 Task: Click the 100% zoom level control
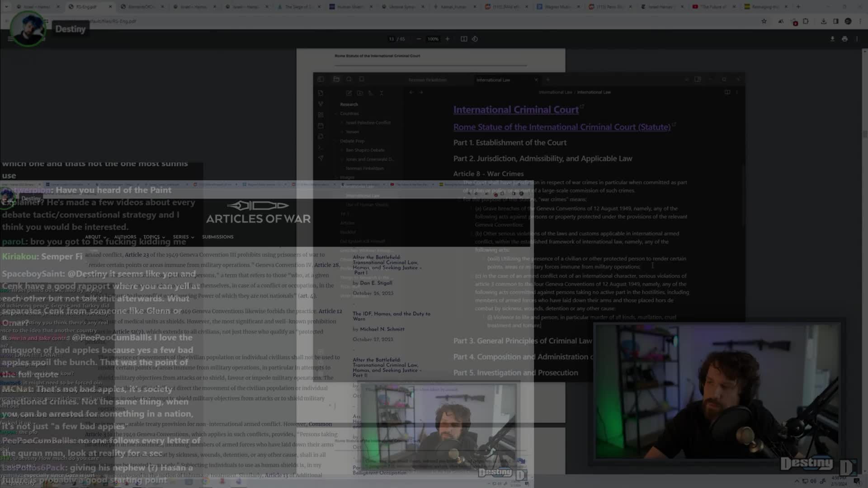coord(433,39)
